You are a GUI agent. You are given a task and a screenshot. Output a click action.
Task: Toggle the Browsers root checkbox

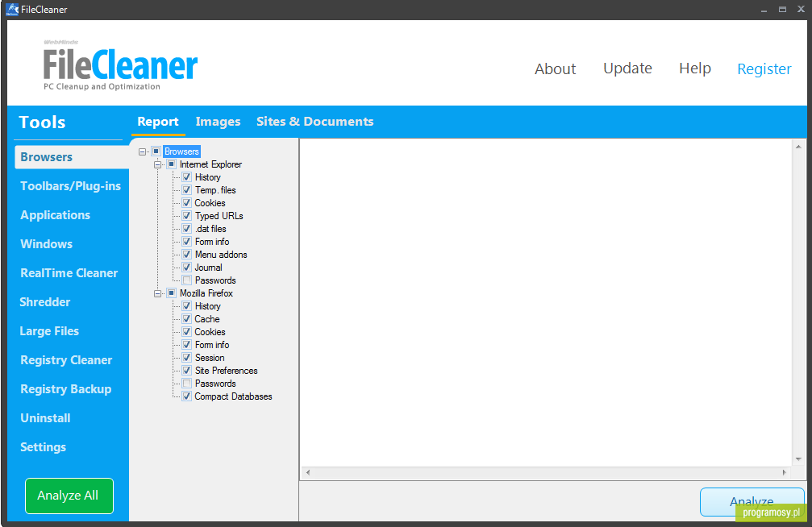(x=156, y=151)
